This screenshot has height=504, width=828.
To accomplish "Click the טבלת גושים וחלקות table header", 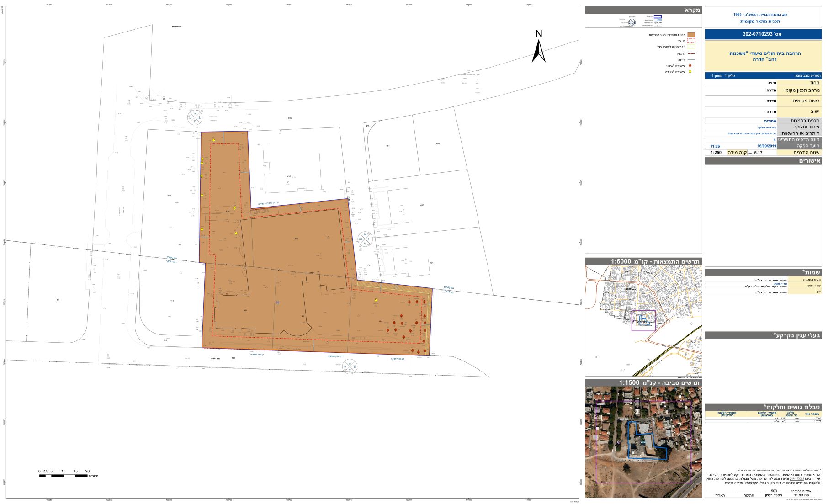I will pos(763,407).
